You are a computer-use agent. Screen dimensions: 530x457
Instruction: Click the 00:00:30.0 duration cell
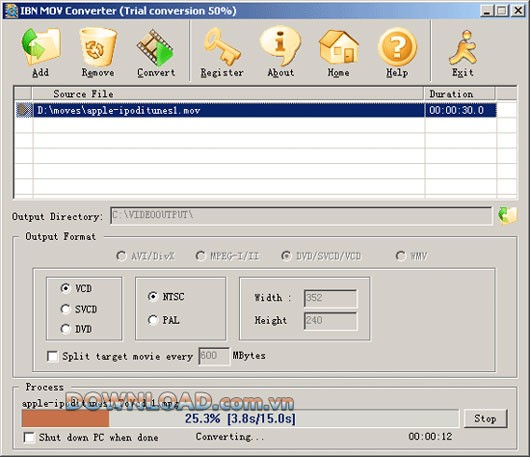(460, 110)
